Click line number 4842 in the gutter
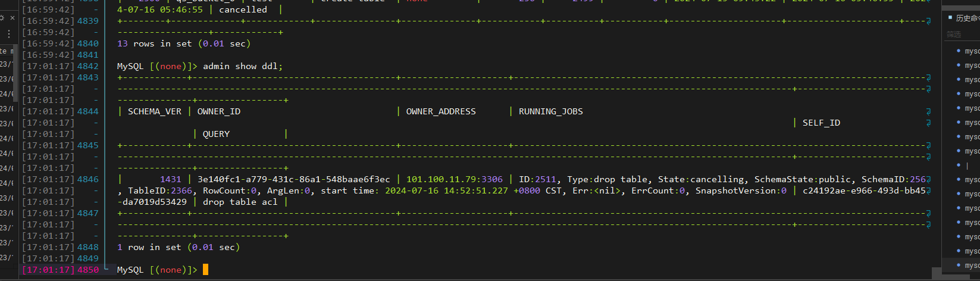Screen dimensions: 980x281 (87, 66)
